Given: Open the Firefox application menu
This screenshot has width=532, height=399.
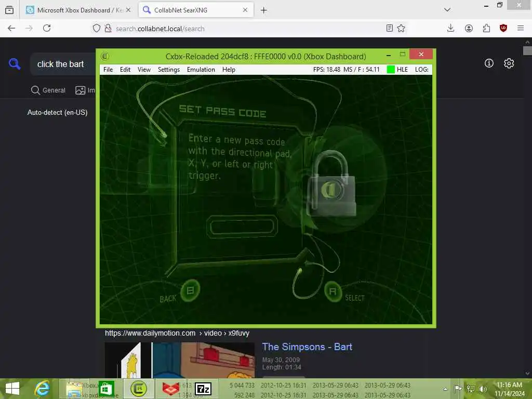Looking at the screenshot, I should [521, 28].
